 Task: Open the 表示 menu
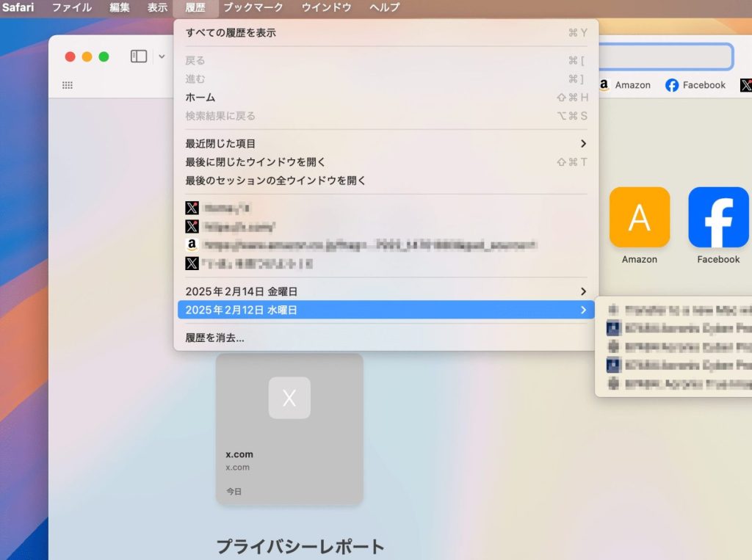pos(157,7)
